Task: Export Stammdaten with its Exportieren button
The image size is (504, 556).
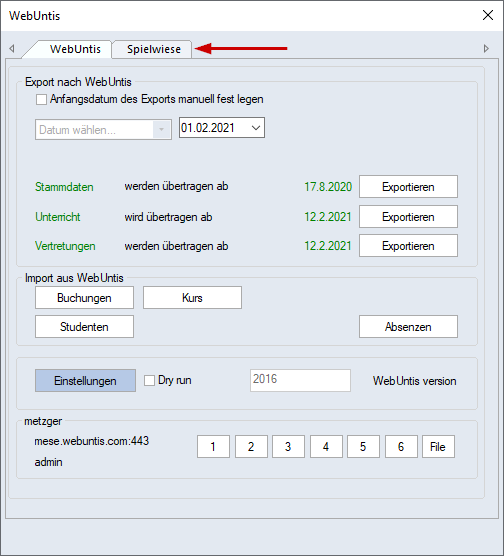Action: click(408, 187)
